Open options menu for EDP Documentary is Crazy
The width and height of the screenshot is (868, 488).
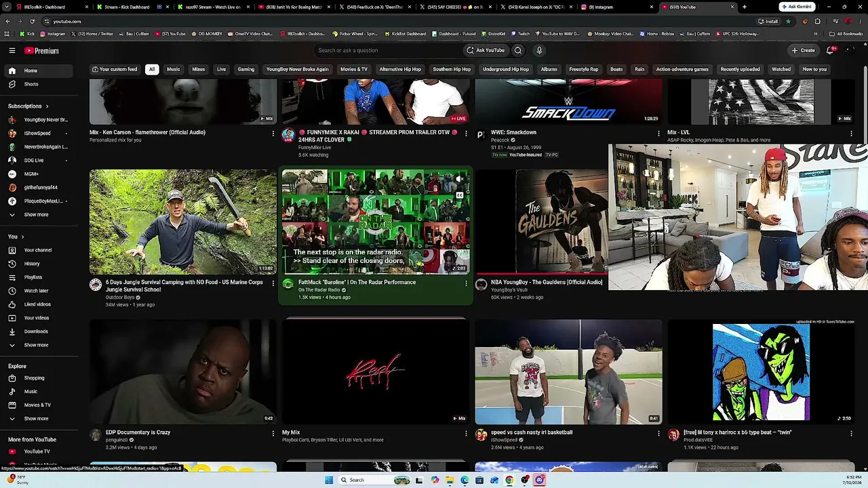273,433
